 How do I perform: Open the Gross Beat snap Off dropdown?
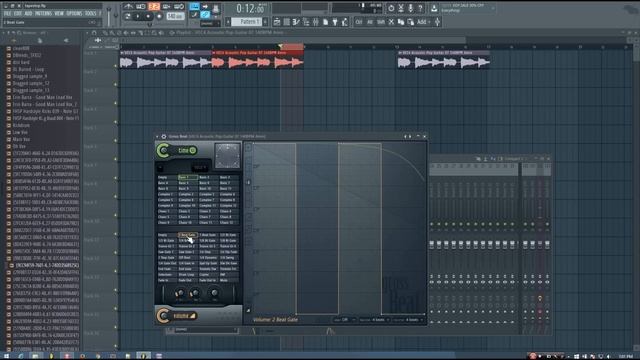tap(346, 320)
